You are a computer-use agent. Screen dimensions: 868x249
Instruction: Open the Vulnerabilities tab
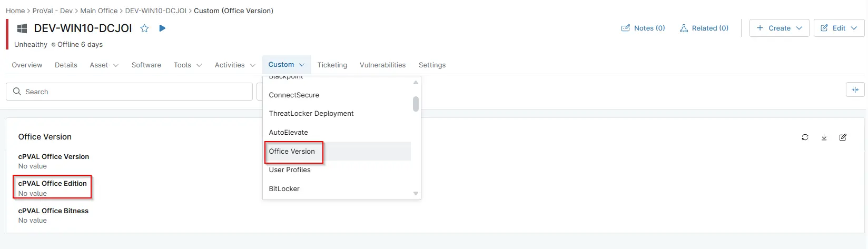point(382,65)
